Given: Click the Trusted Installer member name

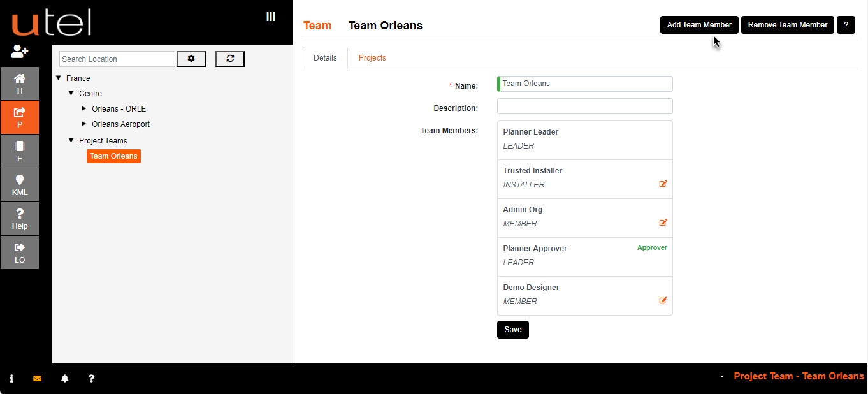Looking at the screenshot, I should (532, 171).
